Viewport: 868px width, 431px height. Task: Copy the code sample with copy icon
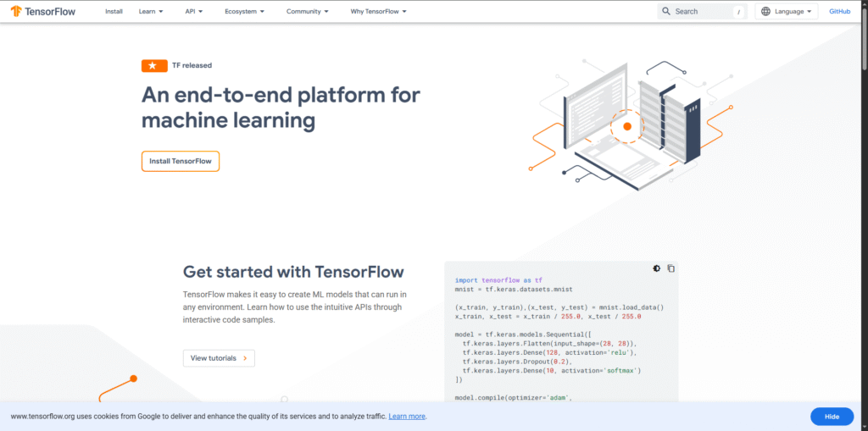point(671,268)
